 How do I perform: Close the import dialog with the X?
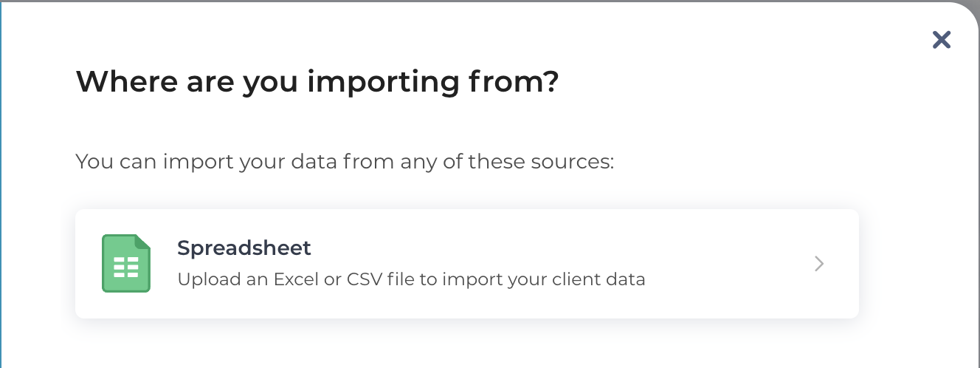pyautogui.click(x=941, y=40)
